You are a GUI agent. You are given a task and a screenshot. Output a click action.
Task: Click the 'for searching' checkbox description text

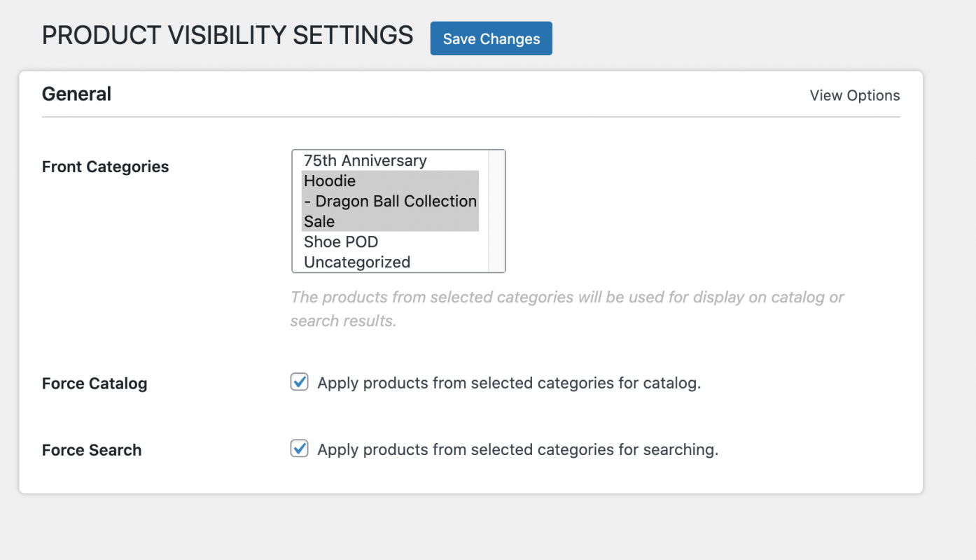tap(517, 449)
